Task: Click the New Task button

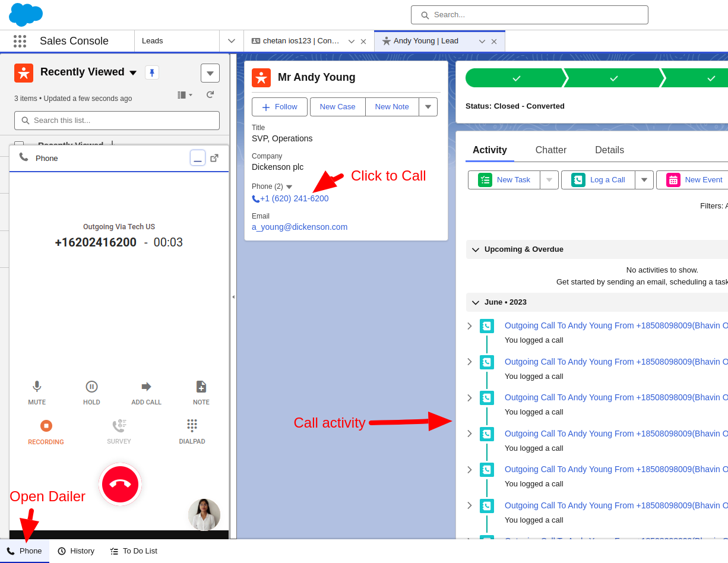Action: point(504,180)
